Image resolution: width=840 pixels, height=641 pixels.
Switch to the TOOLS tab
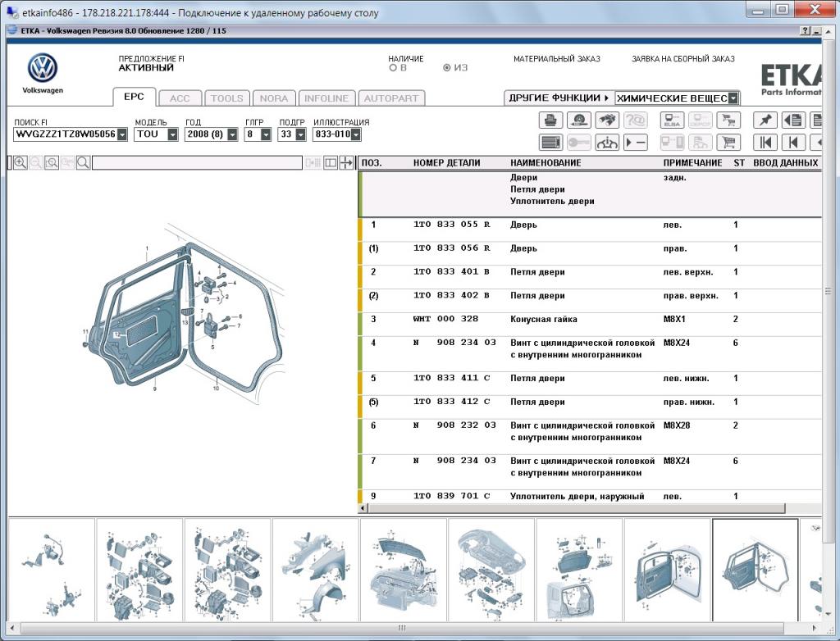226,98
